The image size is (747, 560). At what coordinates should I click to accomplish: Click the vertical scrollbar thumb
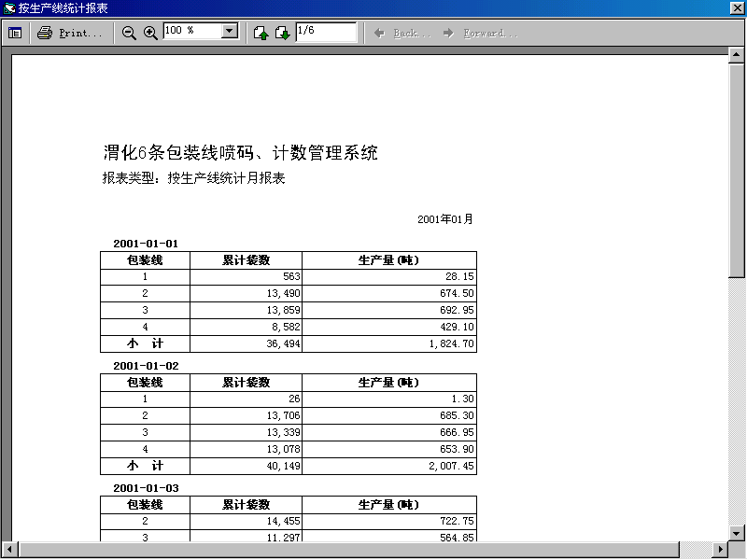point(736,171)
